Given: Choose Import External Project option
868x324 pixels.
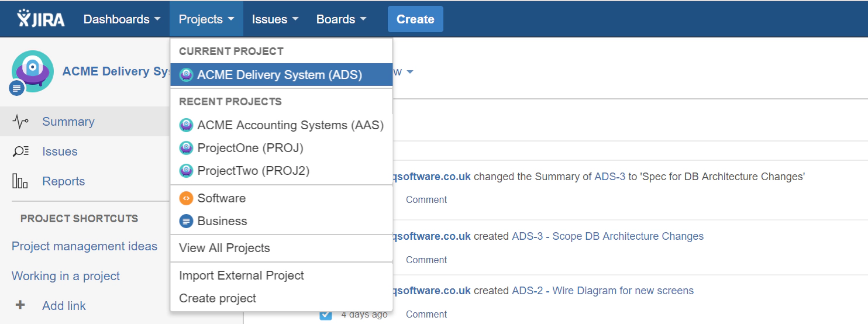Looking at the screenshot, I should pyautogui.click(x=242, y=275).
